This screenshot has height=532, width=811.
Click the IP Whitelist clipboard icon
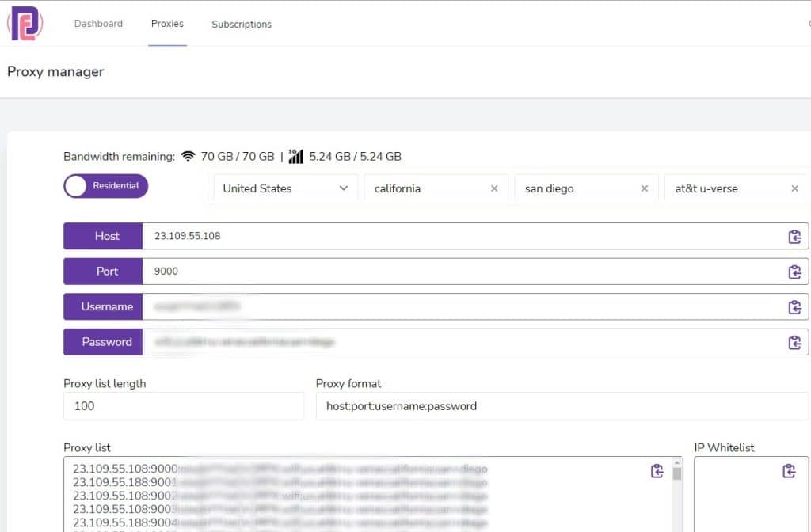tap(789, 471)
